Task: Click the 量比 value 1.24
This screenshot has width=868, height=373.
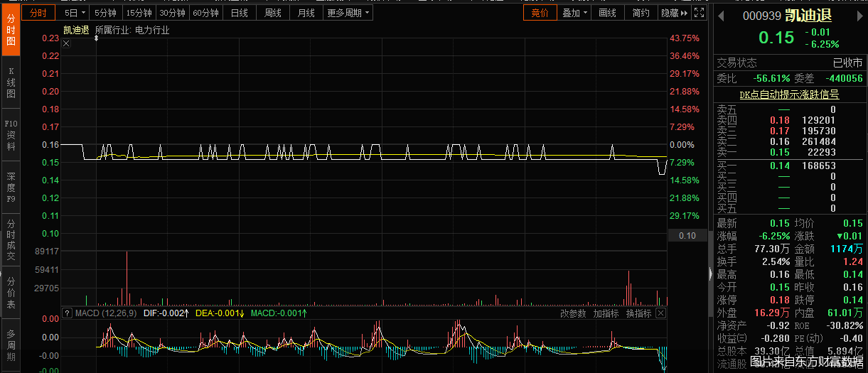Action: 852,261
